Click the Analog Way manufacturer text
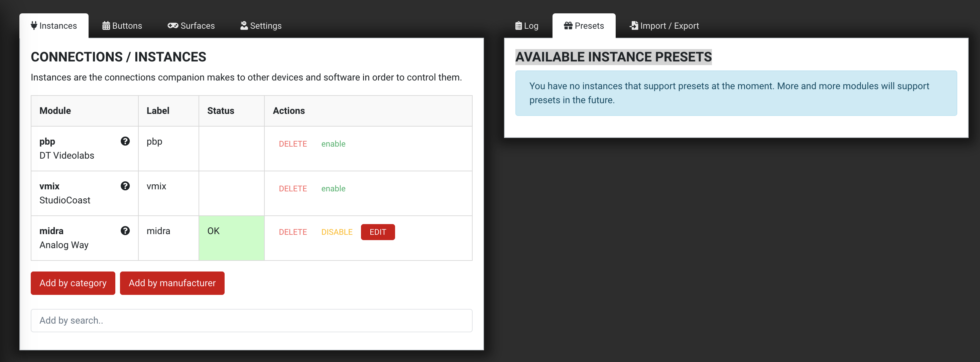This screenshot has height=362, width=980. click(64, 245)
